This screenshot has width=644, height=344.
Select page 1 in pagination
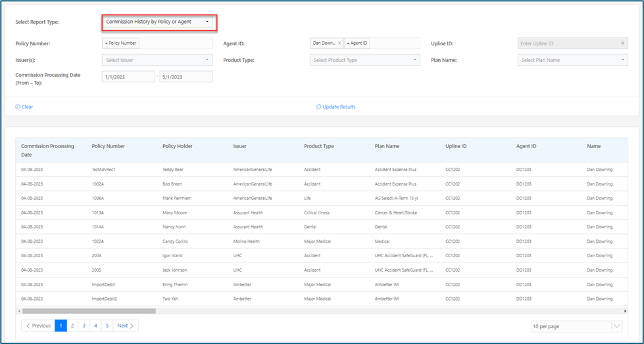[x=61, y=326]
